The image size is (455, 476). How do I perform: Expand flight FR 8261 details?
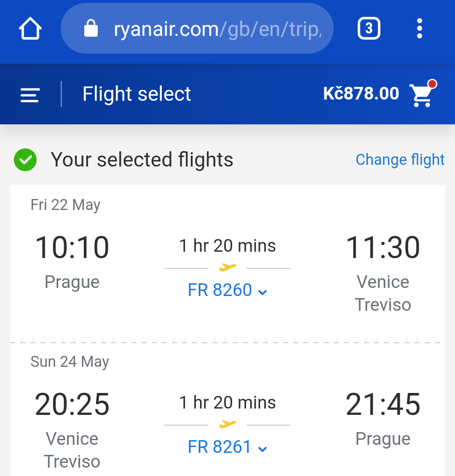(227, 447)
